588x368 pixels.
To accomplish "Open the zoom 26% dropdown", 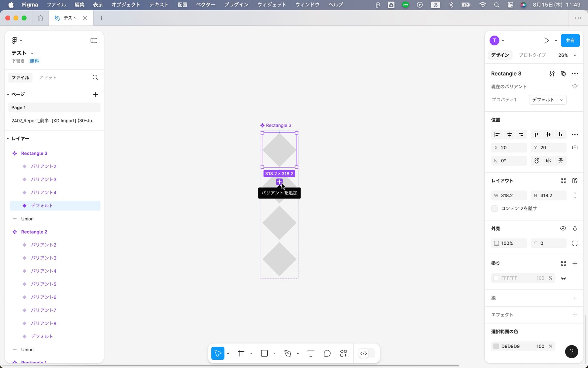I will click(x=567, y=55).
